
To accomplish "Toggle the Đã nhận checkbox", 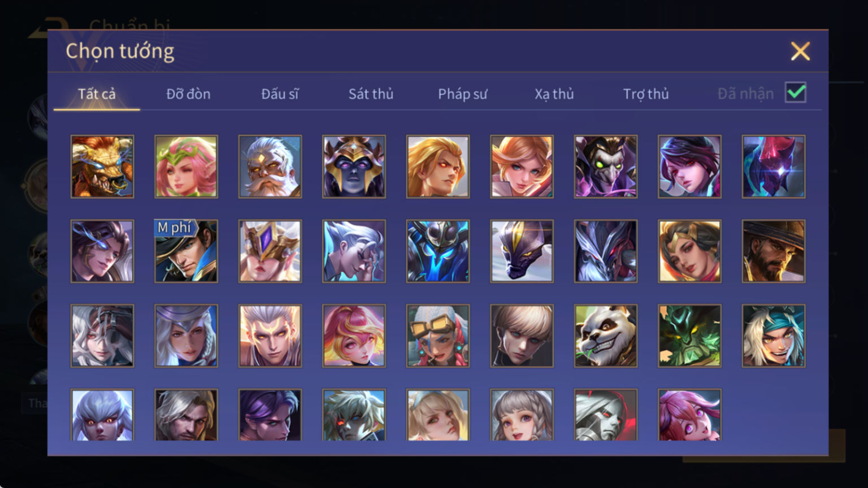I will [x=796, y=93].
